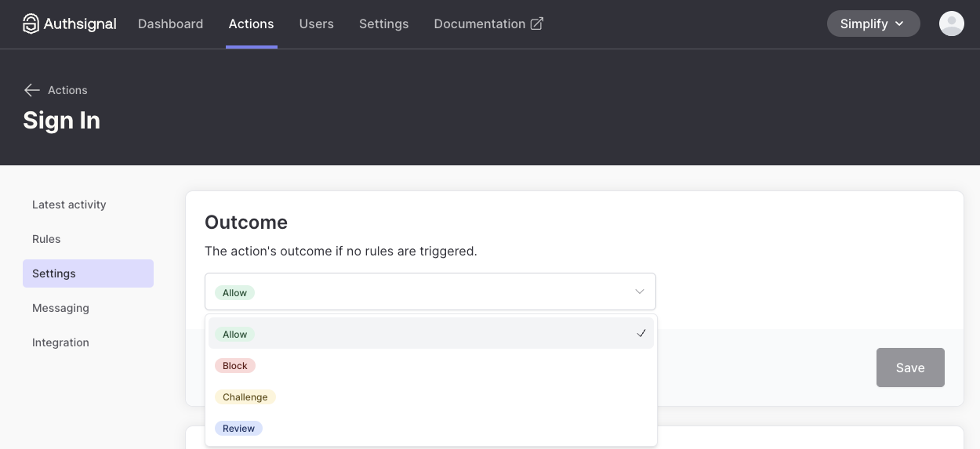Open Integration in the sidebar
This screenshot has height=449, width=980.
pyautogui.click(x=88, y=342)
